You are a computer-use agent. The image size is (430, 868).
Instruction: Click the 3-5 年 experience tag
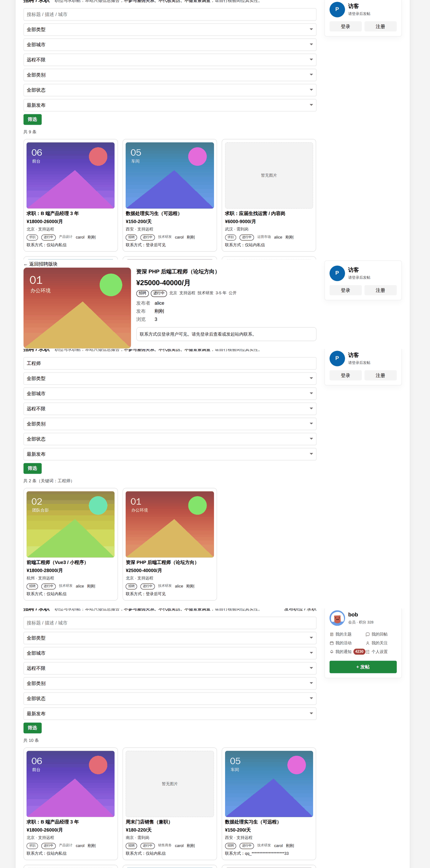pyautogui.click(x=221, y=293)
